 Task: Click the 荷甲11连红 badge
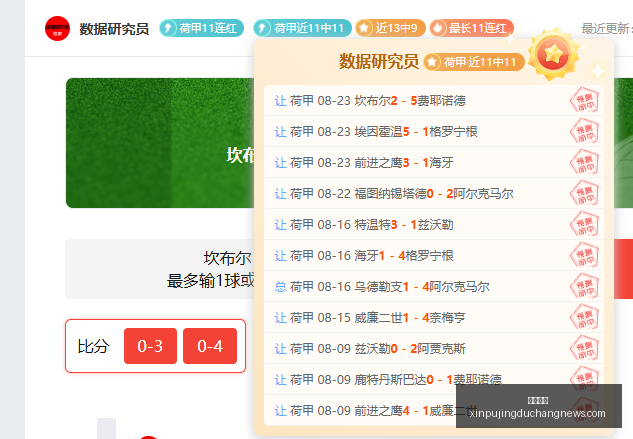[201, 28]
